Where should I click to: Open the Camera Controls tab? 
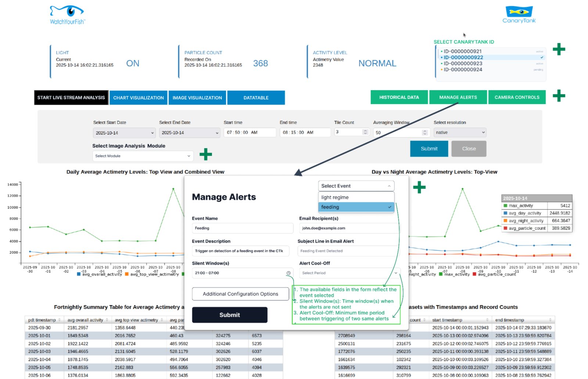517,97
